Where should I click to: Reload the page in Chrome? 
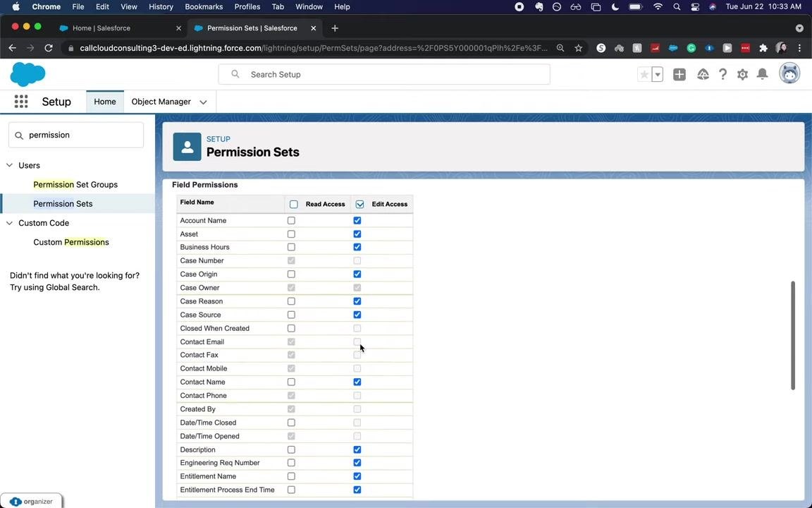(49, 48)
